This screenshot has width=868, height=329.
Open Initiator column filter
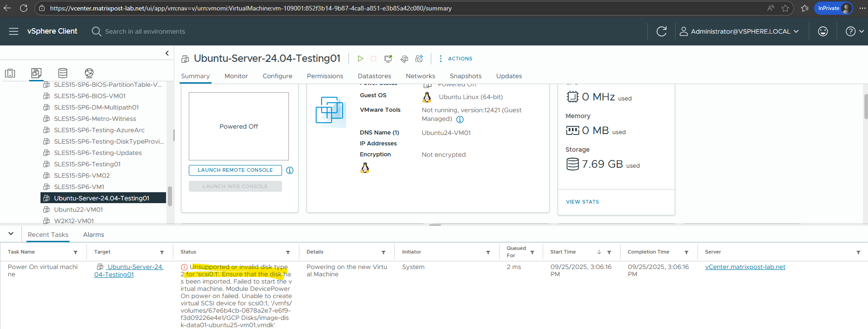[488, 253]
